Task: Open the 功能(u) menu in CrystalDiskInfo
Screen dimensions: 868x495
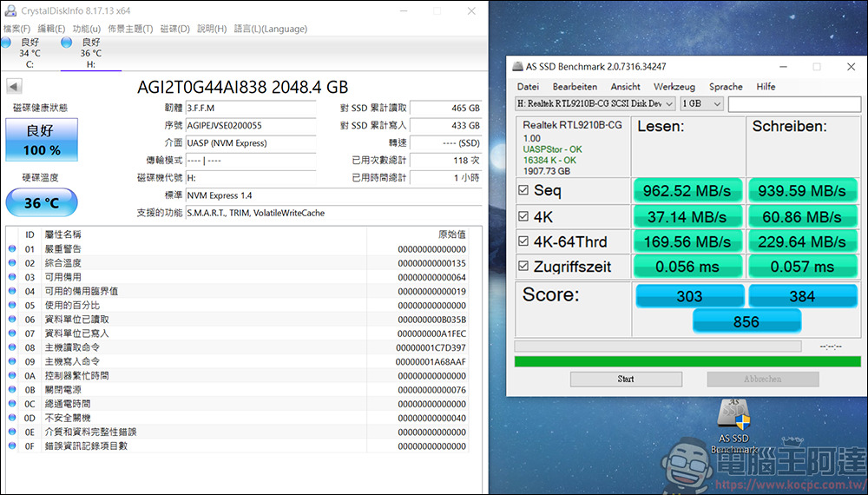Action: 86,29
